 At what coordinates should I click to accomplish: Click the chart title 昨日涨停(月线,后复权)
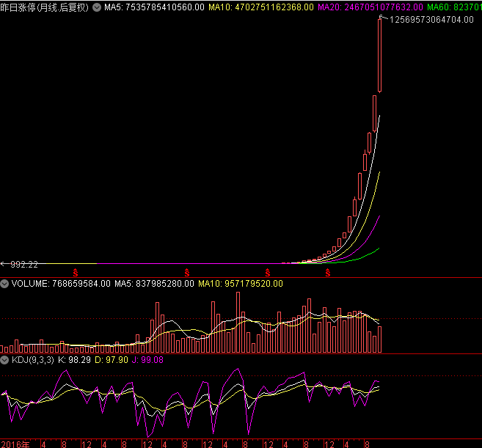[44, 7]
